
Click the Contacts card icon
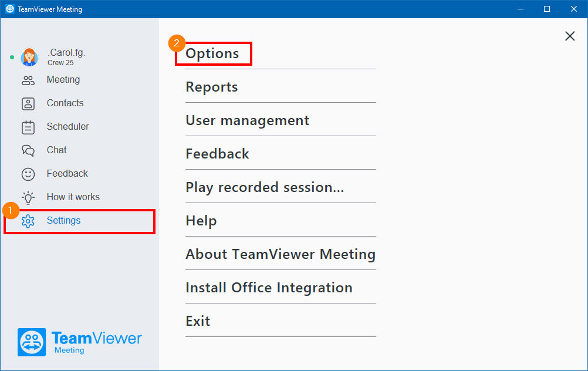(x=28, y=103)
